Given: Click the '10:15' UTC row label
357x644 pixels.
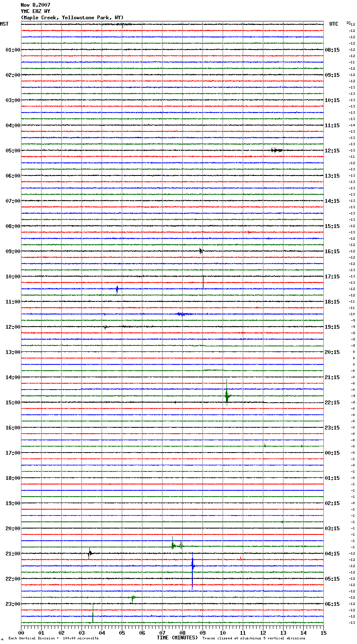Looking at the screenshot, I should tap(332, 100).
